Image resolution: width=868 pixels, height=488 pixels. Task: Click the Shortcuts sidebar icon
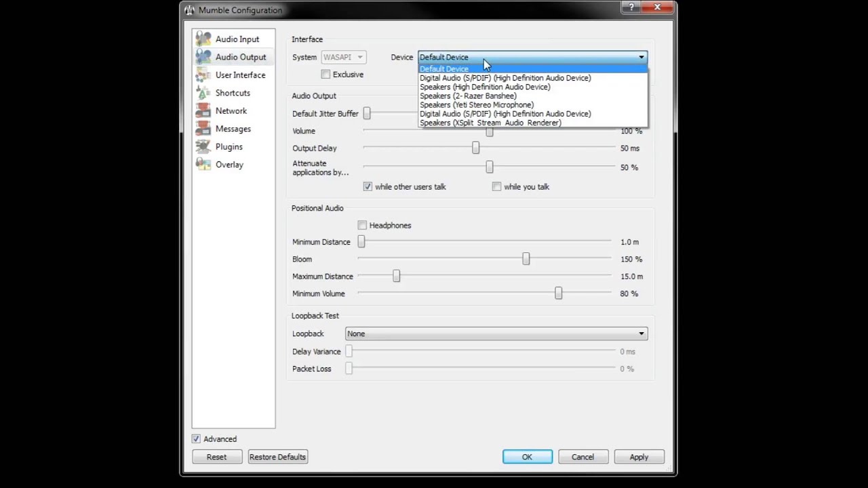203,93
